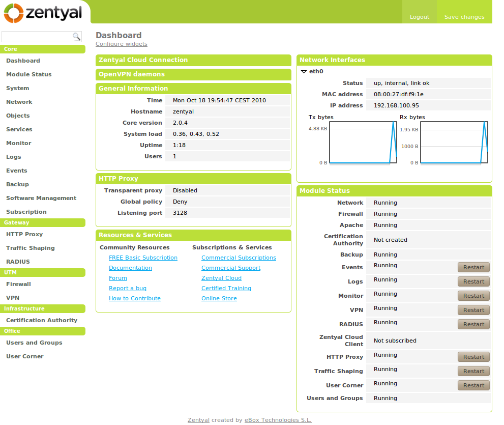Restart the HTTP Proxy module
This screenshot has height=425, width=504.
(473, 357)
